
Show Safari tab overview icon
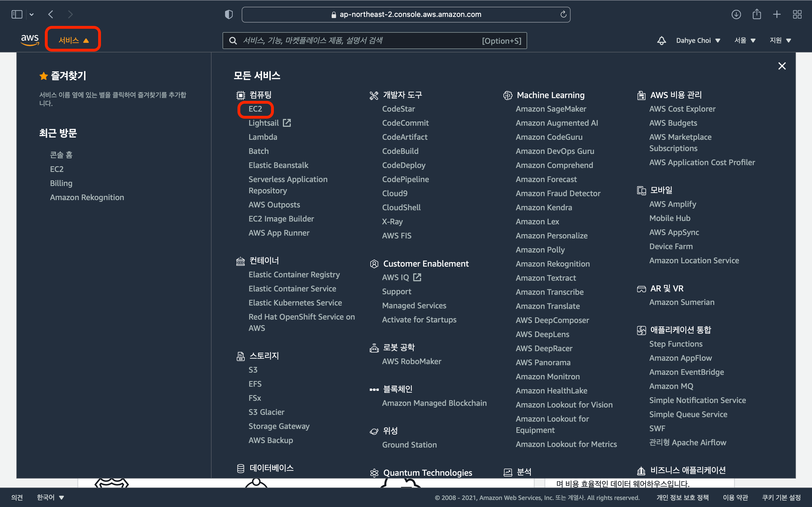point(797,14)
